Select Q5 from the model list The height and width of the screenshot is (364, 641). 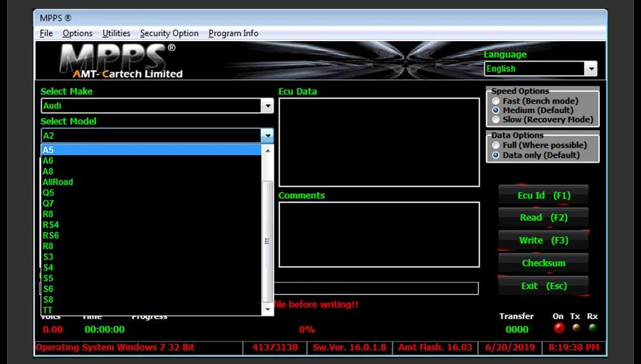pos(151,192)
